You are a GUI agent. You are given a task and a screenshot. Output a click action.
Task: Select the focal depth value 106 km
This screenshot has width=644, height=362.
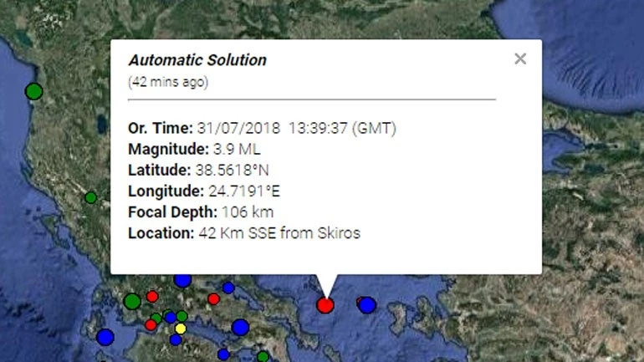[x=248, y=212]
